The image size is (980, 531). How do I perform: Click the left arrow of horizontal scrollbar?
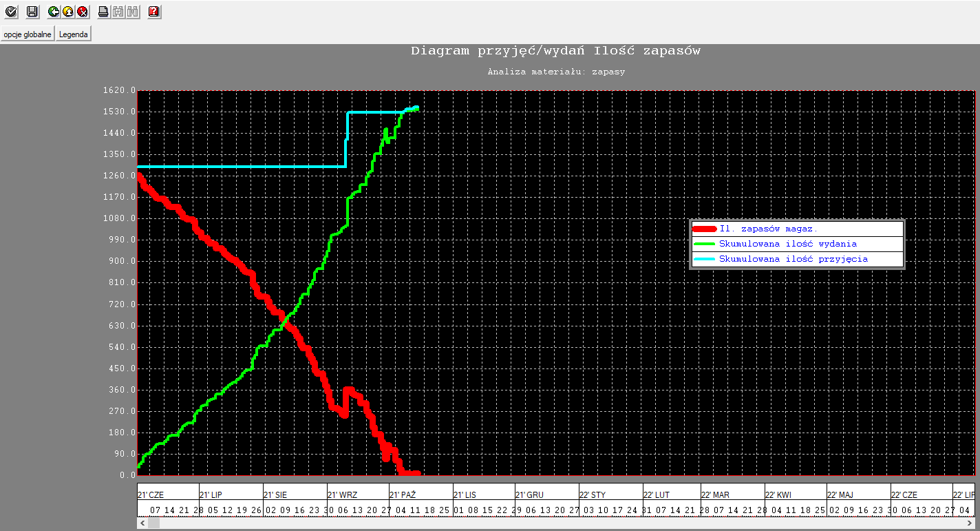[x=142, y=523]
